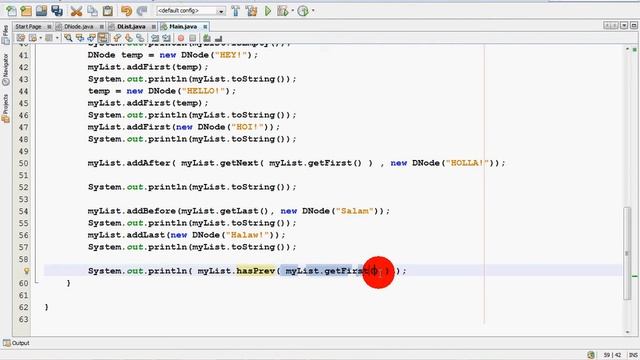Screen dimensions: 640x360
Task: Jump to next search occurrence
Action: [91, 38]
